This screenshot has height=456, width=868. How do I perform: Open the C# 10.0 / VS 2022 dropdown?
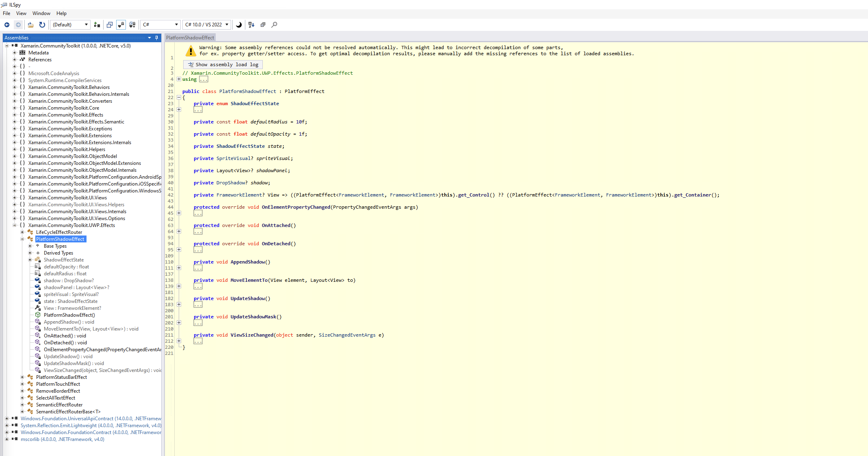click(207, 25)
